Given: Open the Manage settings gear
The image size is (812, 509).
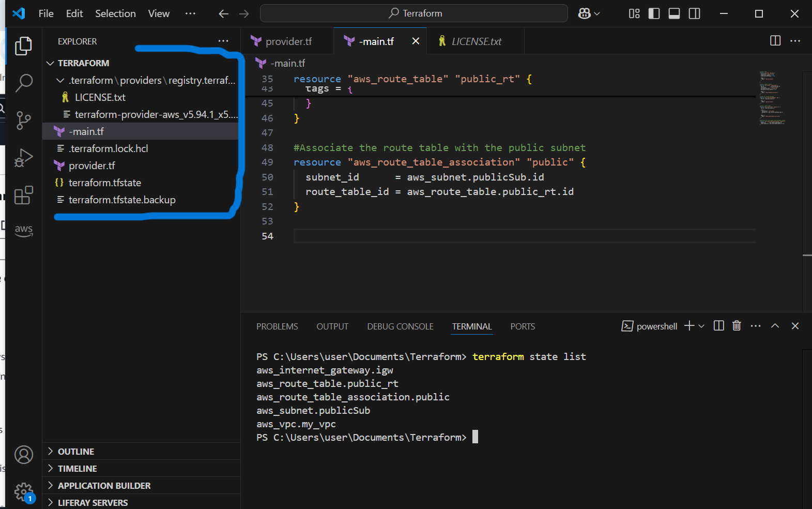Looking at the screenshot, I should click(x=24, y=492).
